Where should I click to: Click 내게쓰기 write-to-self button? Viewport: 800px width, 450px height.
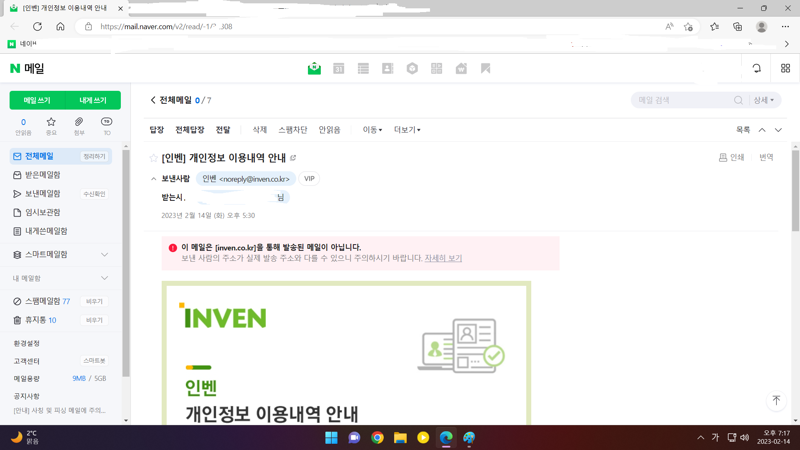(x=93, y=101)
